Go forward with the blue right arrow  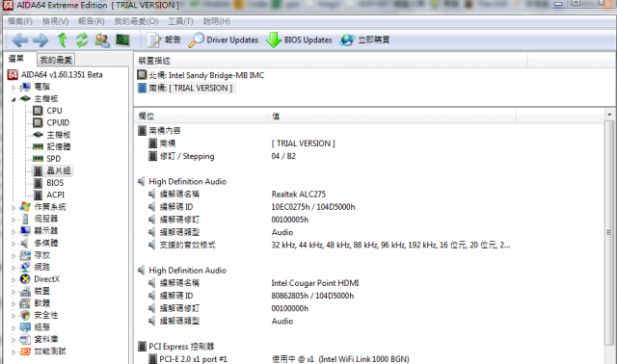tap(40, 40)
